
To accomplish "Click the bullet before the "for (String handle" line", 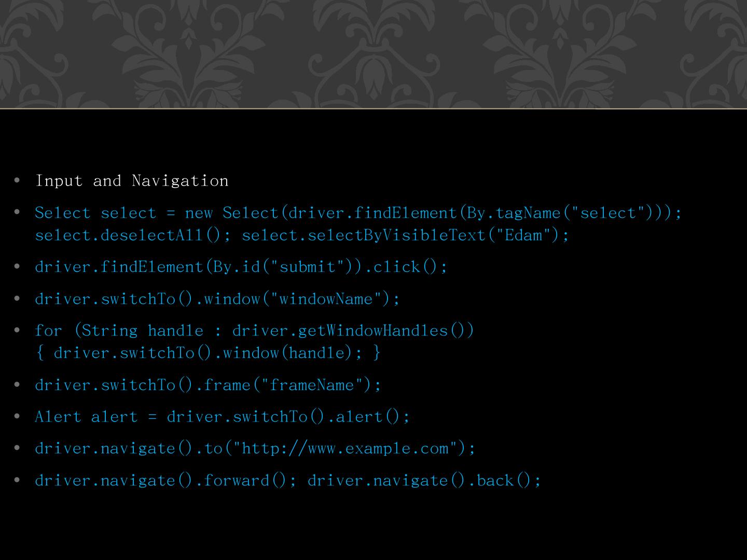I will pos(17,330).
